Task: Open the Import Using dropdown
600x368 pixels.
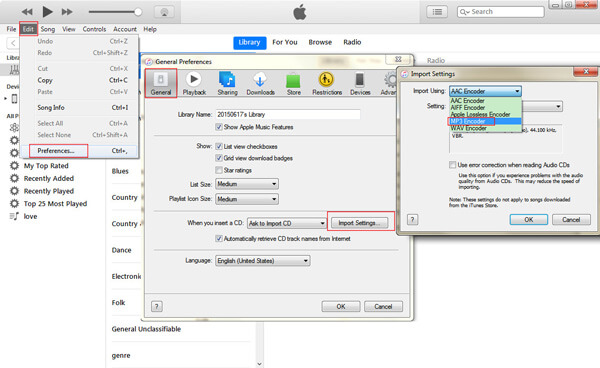Action: [485, 91]
